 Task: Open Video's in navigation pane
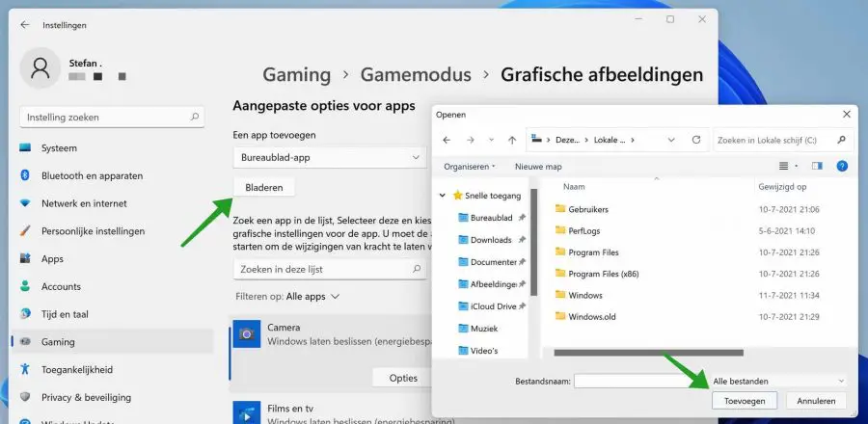[478, 351]
